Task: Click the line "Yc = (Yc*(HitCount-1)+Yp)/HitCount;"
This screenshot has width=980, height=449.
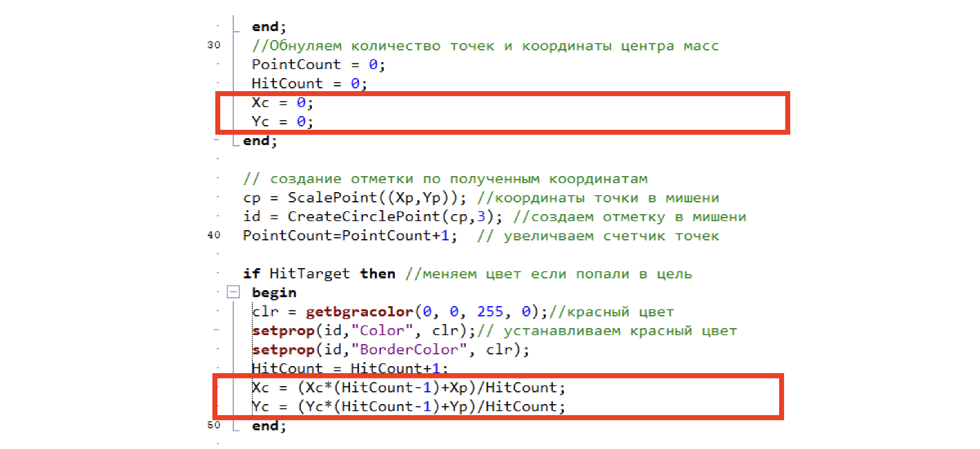Action: (x=409, y=406)
